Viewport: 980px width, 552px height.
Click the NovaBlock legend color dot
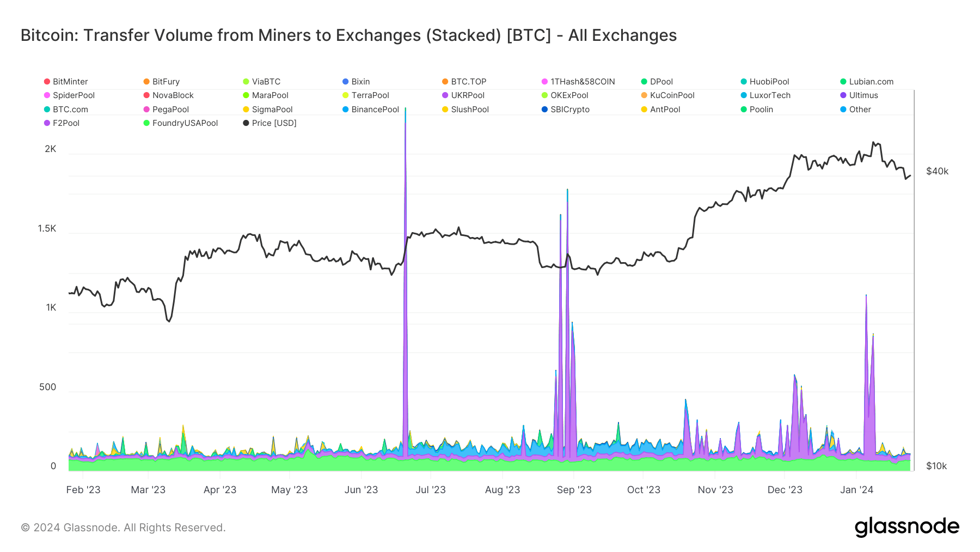(x=146, y=95)
